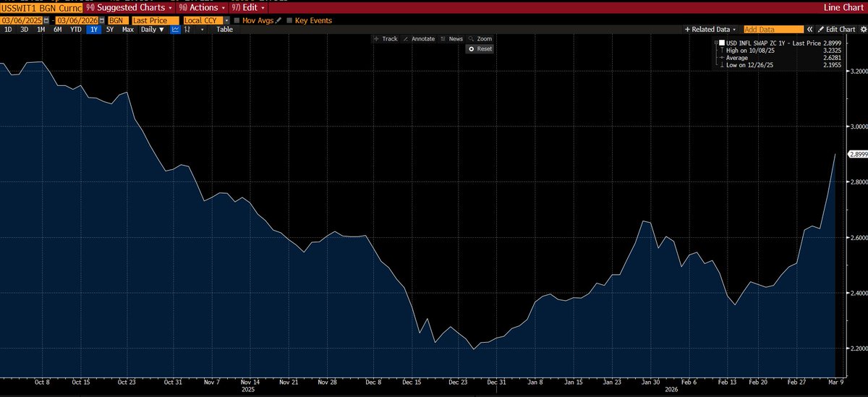Open the Actions menu
This screenshot has width=868, height=397.
(203, 7)
